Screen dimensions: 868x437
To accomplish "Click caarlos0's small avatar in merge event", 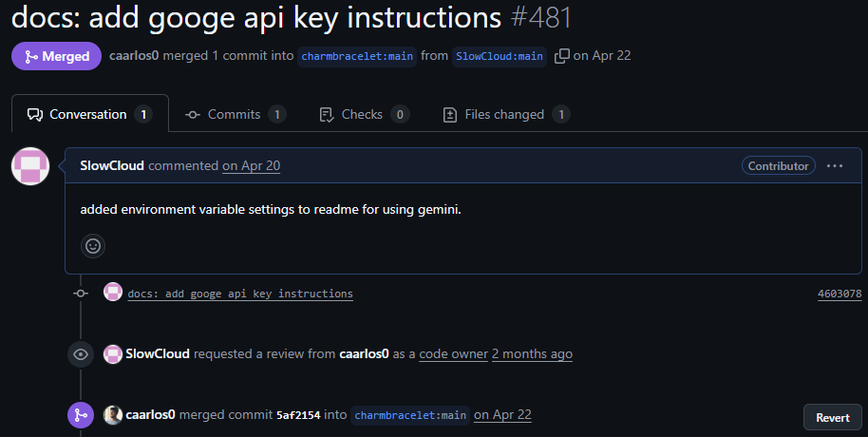I will (x=113, y=415).
